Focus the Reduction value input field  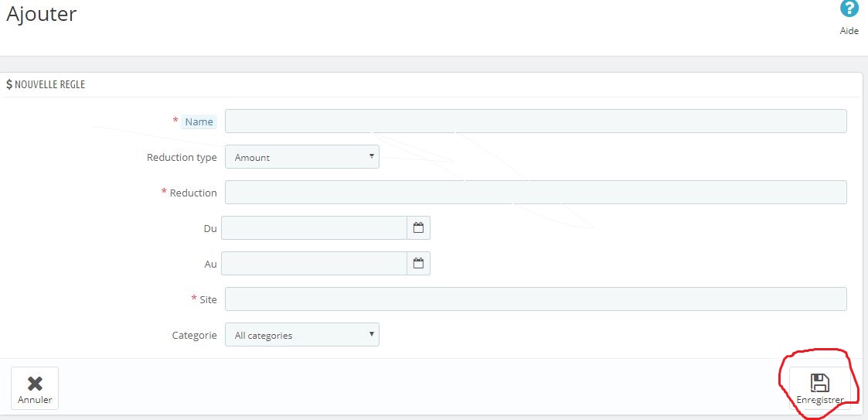pos(536,193)
